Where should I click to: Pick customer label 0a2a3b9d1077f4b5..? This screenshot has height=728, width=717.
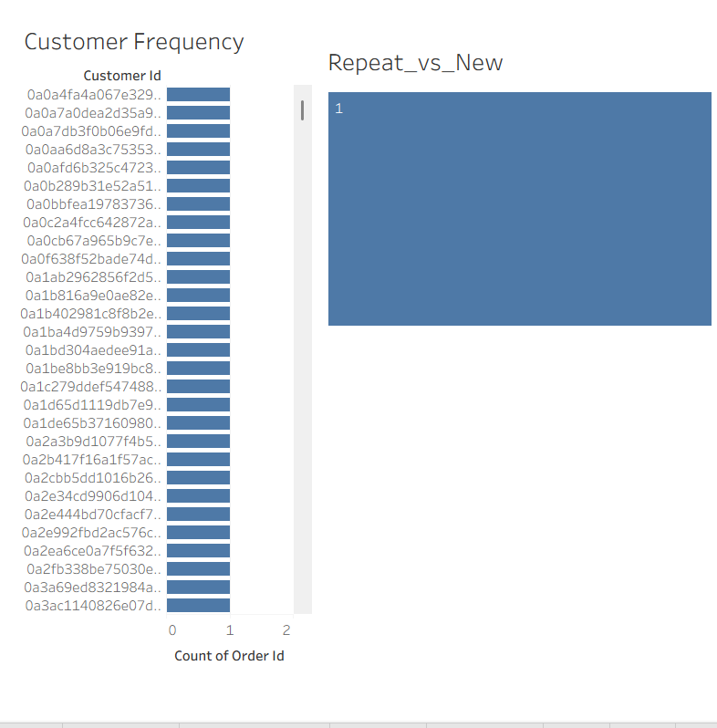93,442
